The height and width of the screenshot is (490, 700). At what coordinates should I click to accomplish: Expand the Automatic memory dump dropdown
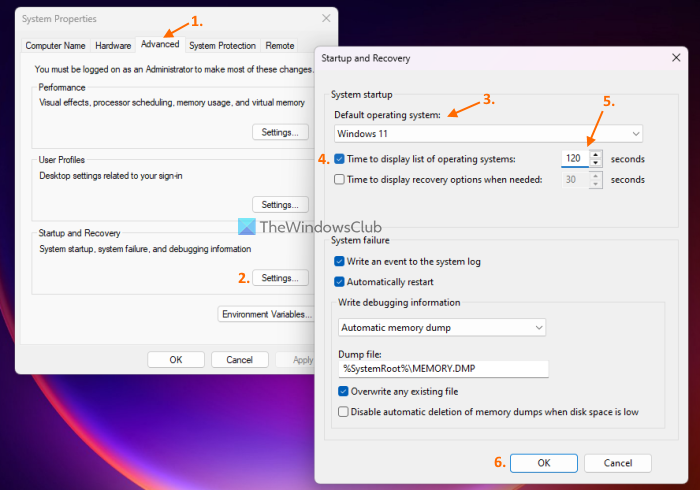(x=442, y=328)
